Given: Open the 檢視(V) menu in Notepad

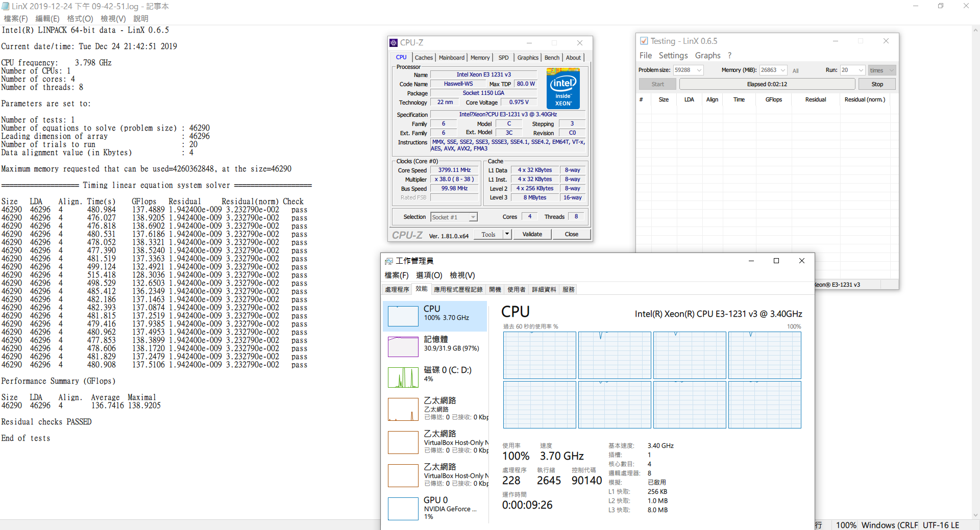Looking at the screenshot, I should coord(113,18).
